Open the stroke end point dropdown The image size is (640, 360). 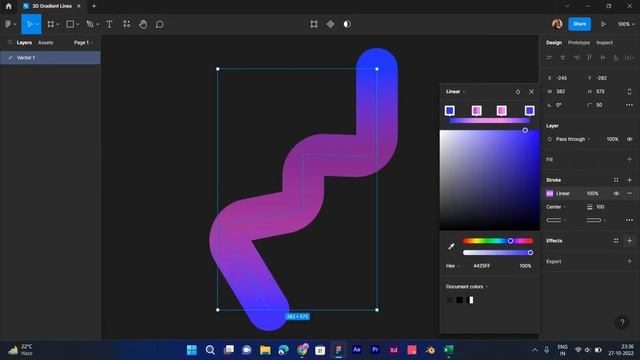tap(596, 220)
